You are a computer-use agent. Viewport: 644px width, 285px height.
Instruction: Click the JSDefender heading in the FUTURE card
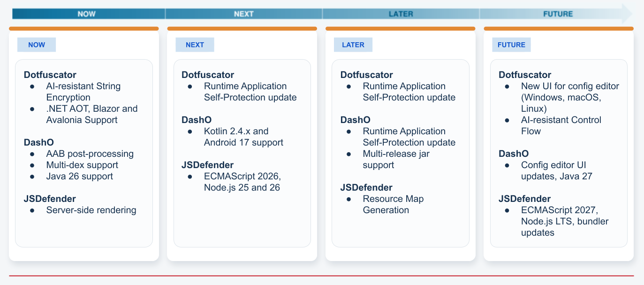[524, 199]
